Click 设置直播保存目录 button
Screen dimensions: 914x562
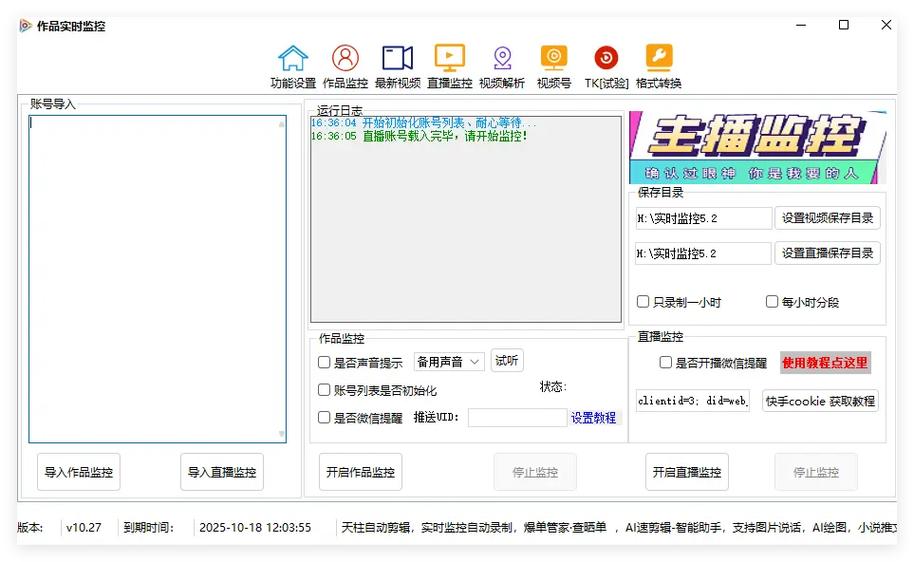[827, 253]
